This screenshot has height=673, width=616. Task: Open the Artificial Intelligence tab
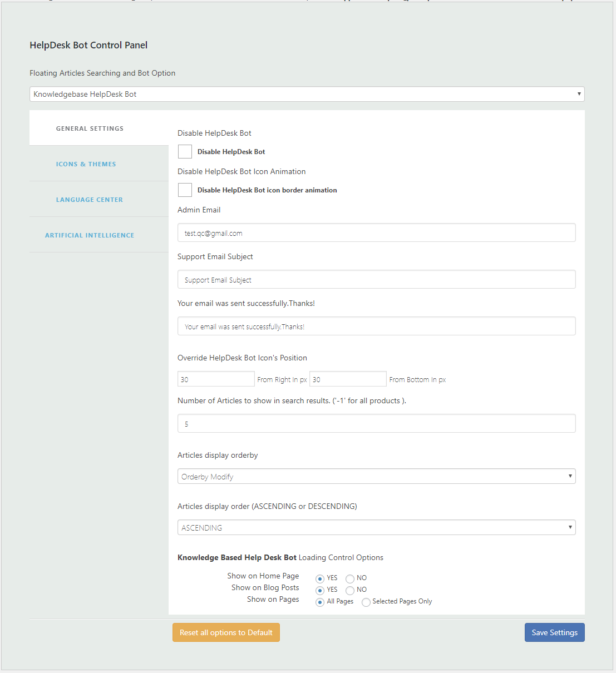(x=99, y=235)
